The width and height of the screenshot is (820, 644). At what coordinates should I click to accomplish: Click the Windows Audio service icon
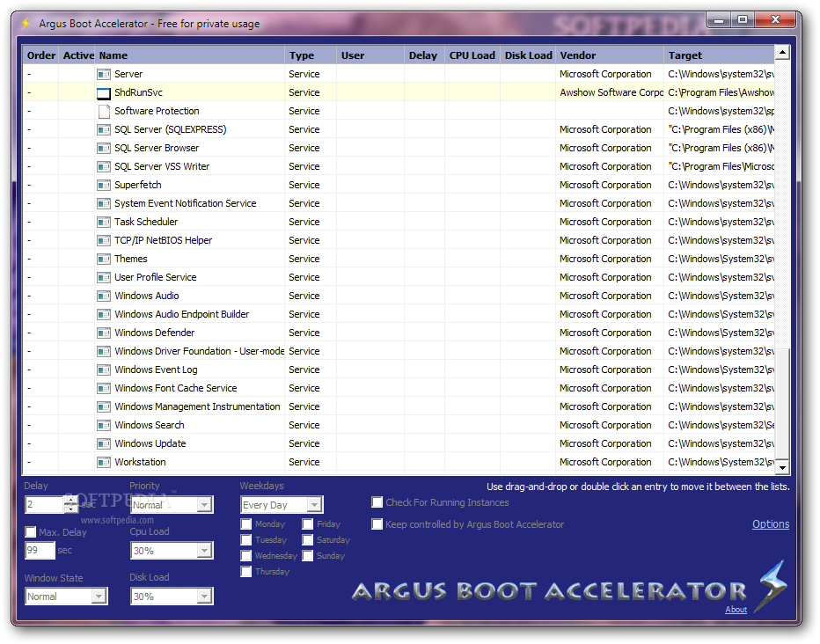[104, 296]
